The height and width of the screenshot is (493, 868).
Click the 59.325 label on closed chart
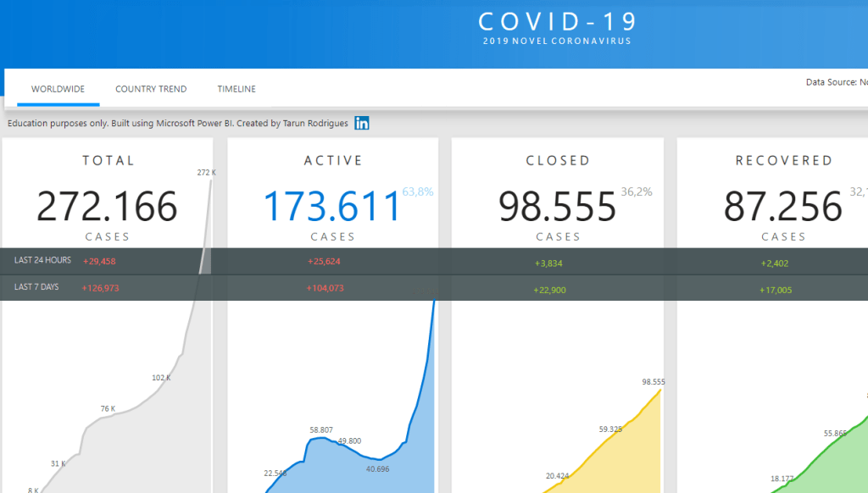(610, 429)
